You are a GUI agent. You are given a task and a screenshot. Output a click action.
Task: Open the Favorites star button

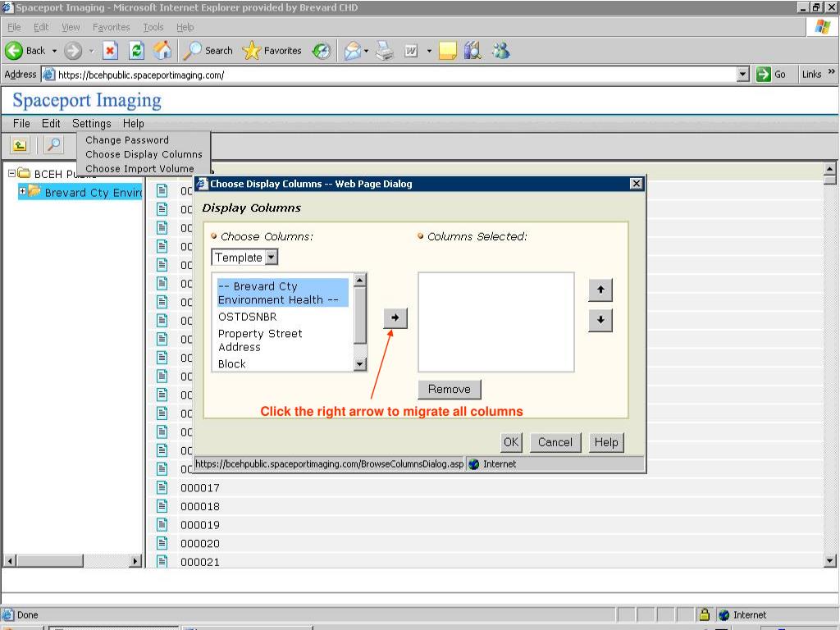point(272,51)
